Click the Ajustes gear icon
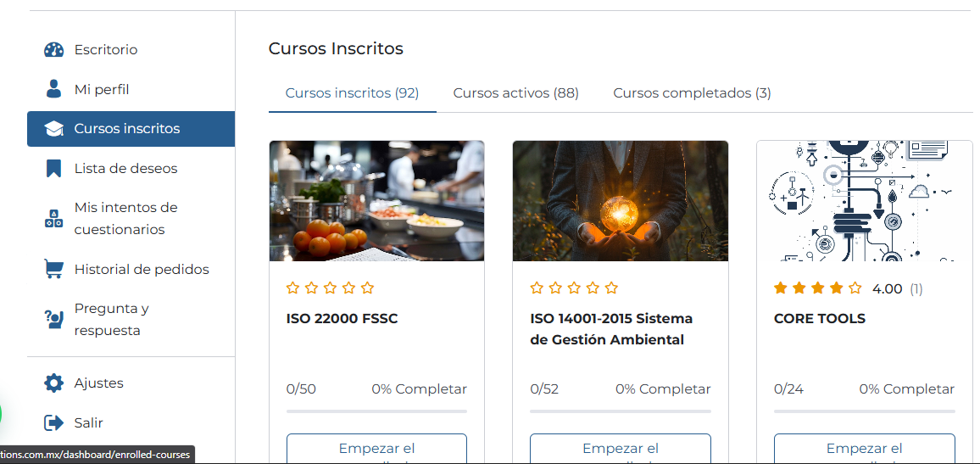980x464 pixels. 53,383
